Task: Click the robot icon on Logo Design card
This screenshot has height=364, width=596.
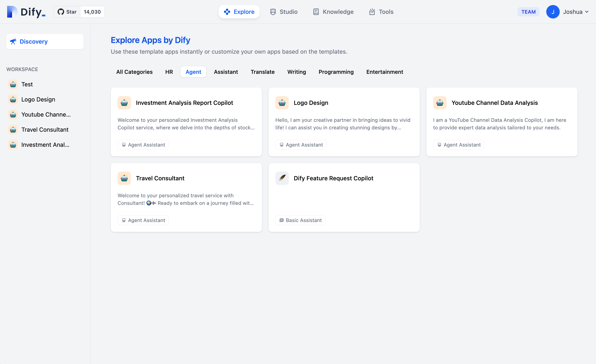Action: (x=282, y=103)
